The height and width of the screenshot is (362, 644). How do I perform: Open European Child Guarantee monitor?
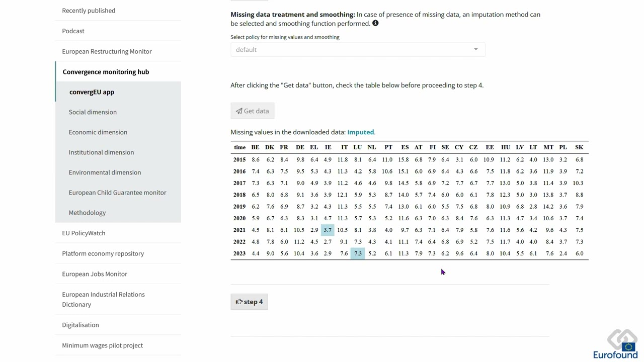(117, 193)
